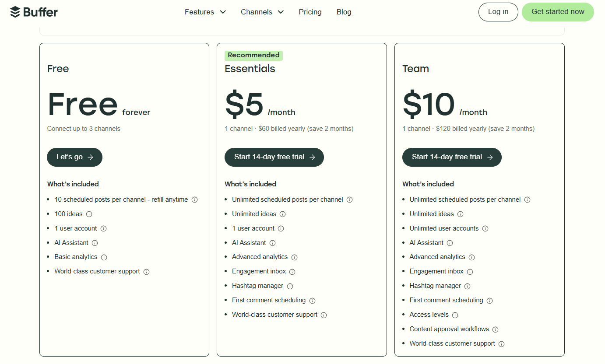605x364 pixels.
Task: Click the Buffer logo icon
Action: (16, 12)
